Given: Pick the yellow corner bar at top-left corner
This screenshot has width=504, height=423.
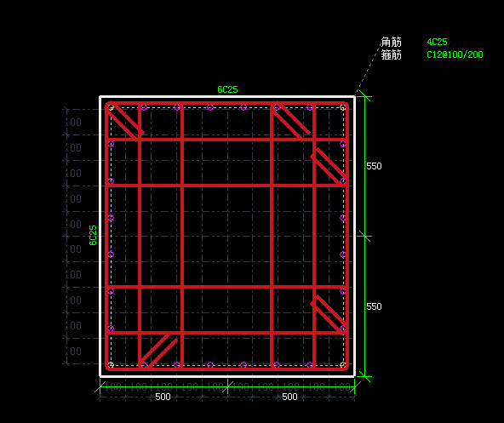Looking at the screenshot, I should click(111, 107).
